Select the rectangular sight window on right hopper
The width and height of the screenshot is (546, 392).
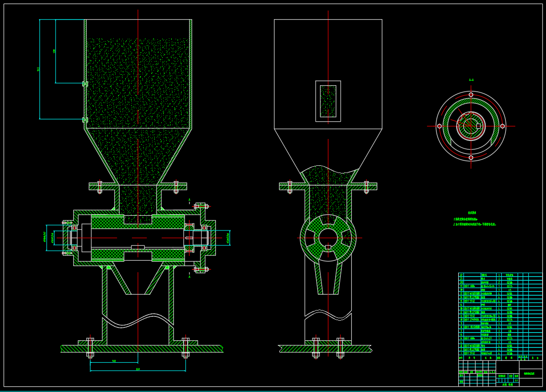[328, 101]
